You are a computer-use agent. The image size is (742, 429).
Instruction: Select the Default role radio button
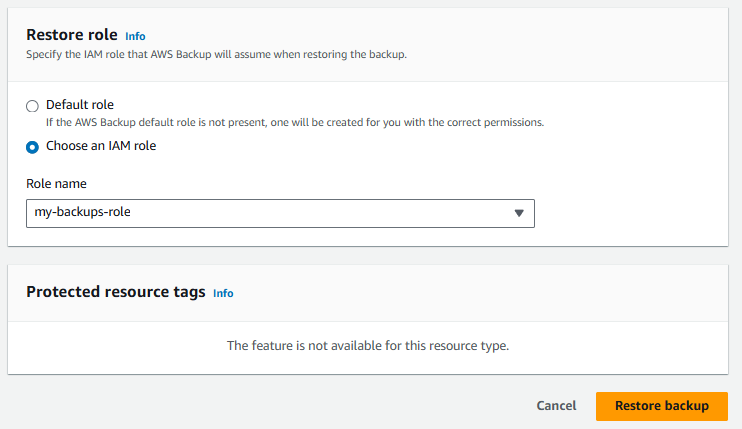(x=32, y=106)
